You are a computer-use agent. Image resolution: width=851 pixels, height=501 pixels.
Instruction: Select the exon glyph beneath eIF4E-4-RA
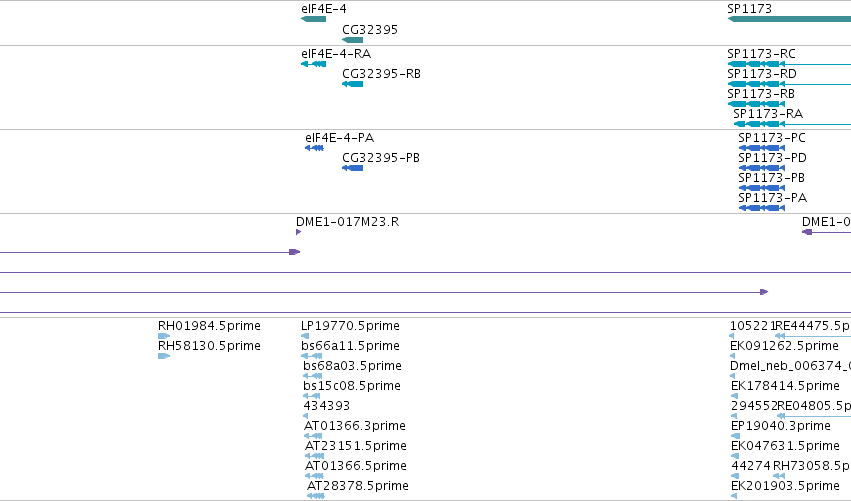tap(313, 64)
